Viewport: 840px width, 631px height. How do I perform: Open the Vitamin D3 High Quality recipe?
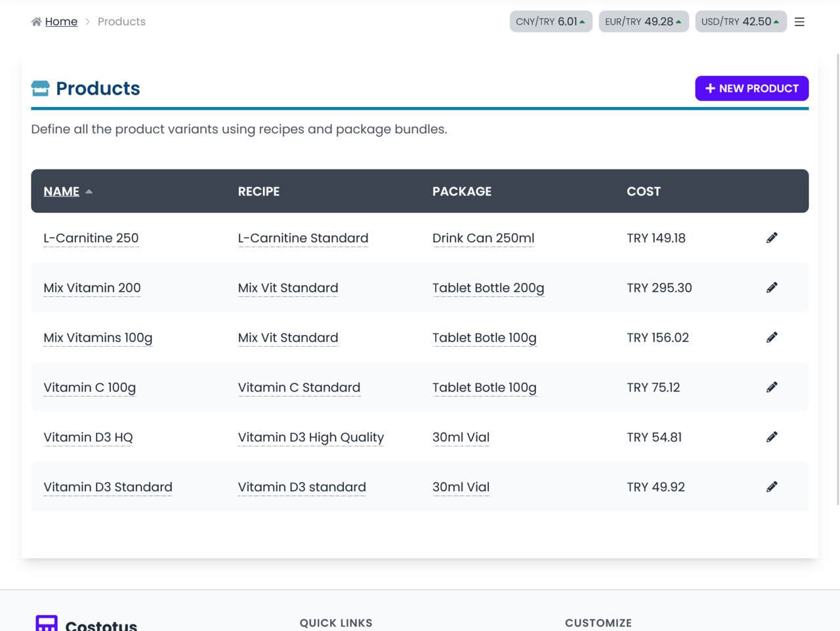pyautogui.click(x=310, y=437)
